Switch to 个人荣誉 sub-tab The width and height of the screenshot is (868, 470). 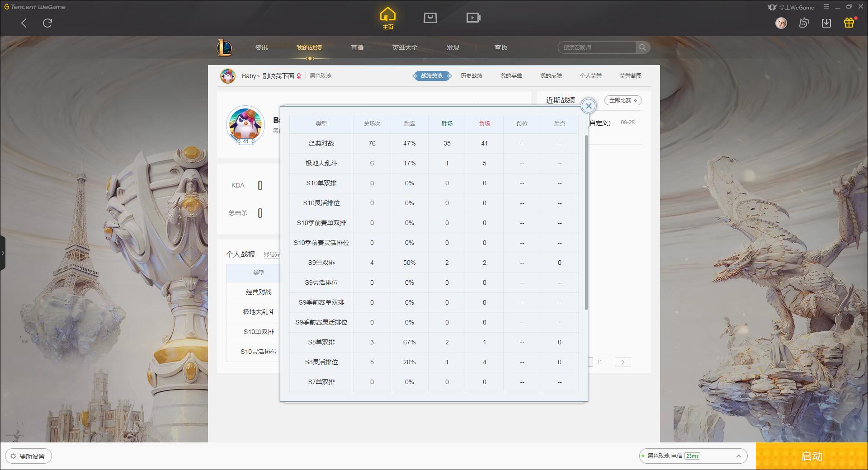(591, 76)
